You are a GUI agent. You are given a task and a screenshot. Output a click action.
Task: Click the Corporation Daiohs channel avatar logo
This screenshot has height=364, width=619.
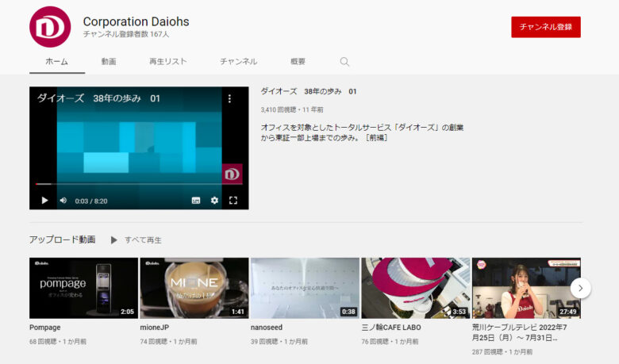point(50,27)
